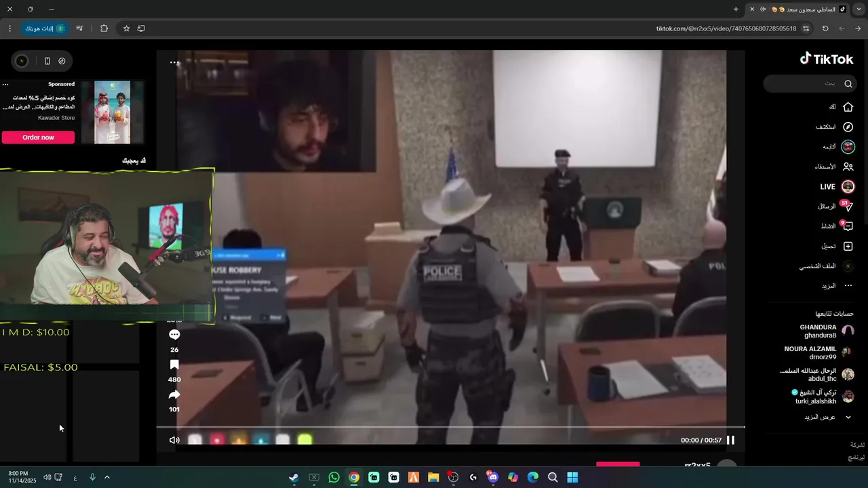
Task: Close the TikTok browser tab
Action: 752,9
